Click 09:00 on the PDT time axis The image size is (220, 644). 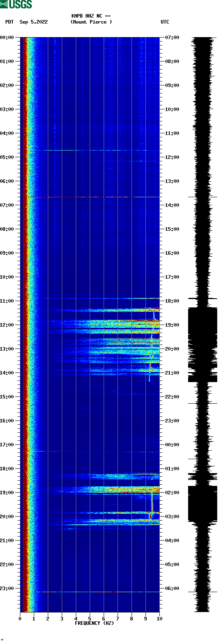click(x=7, y=253)
